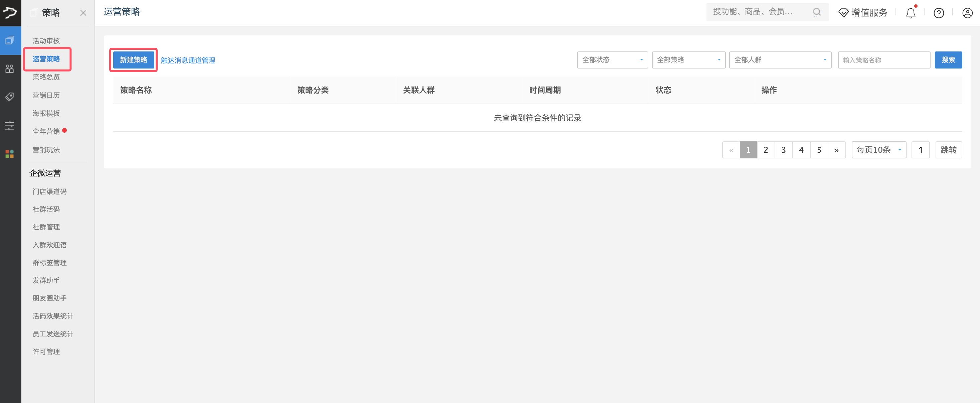Expand the 全部策略 dropdown
The height and width of the screenshot is (403, 980).
click(x=688, y=60)
